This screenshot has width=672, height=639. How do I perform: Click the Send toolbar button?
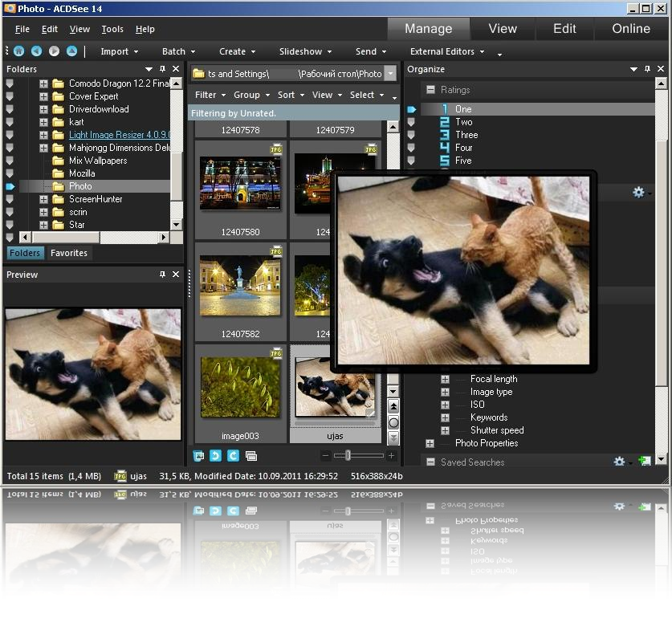[x=371, y=51]
